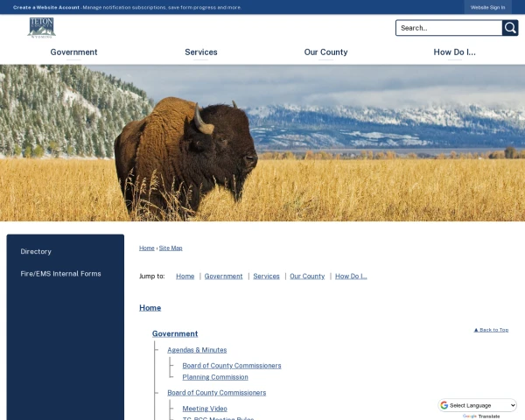Click Website Sign In button
Image resolution: width=525 pixels, height=420 pixels.
(x=487, y=7)
